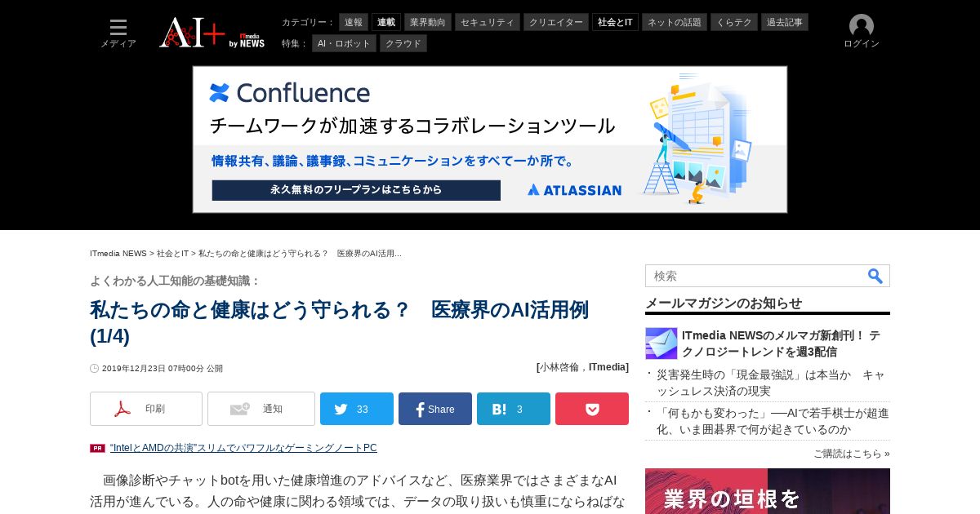Select the セキュリティ category tab
Image resolution: width=980 pixels, height=514 pixels.
(488, 22)
